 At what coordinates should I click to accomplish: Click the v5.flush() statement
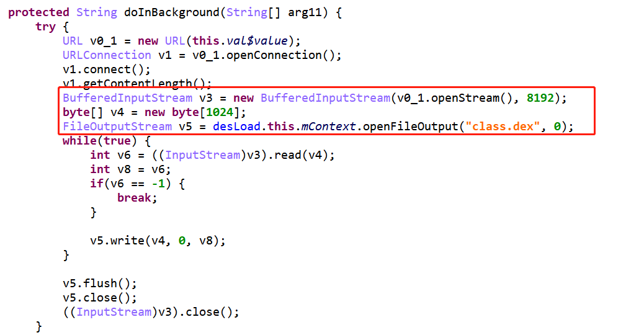pyautogui.click(x=100, y=284)
